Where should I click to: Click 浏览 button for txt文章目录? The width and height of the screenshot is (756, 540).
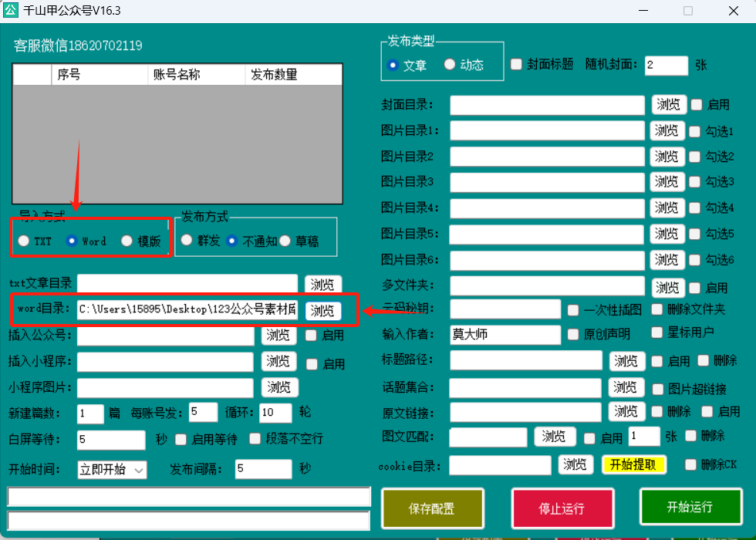323,285
